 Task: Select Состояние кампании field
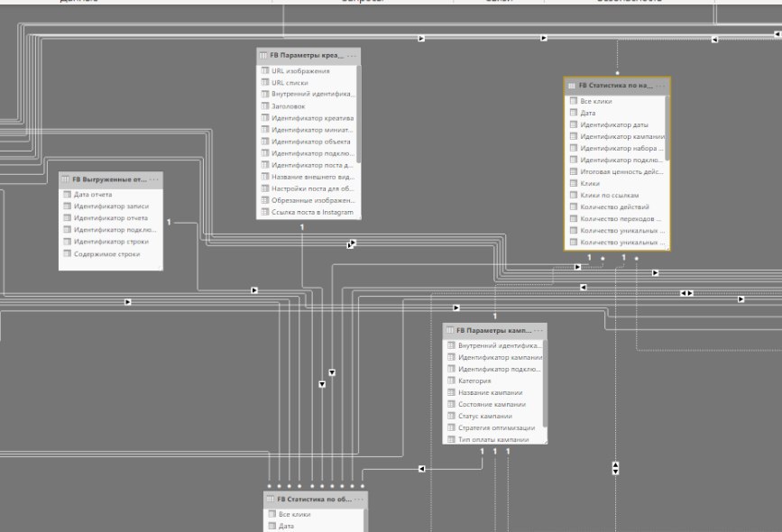pos(493,404)
